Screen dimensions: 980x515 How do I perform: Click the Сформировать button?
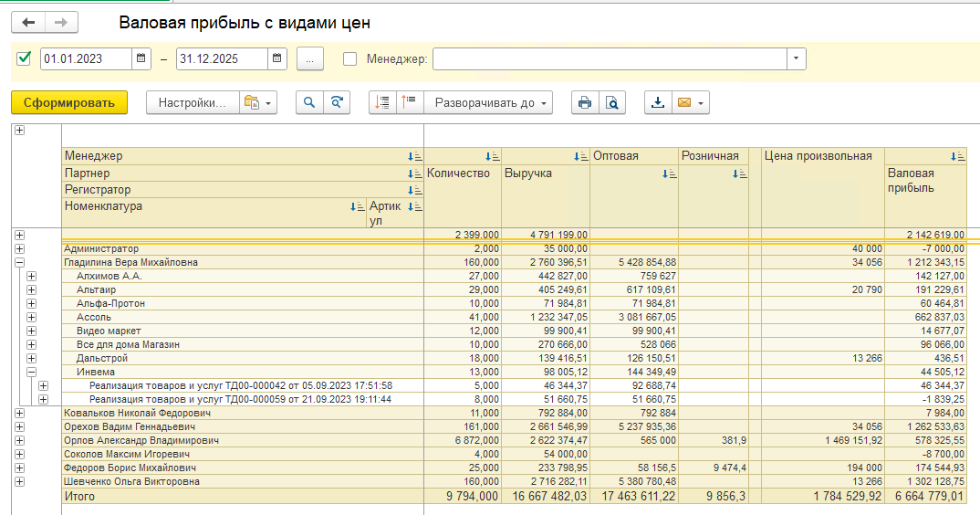pyautogui.click(x=69, y=103)
